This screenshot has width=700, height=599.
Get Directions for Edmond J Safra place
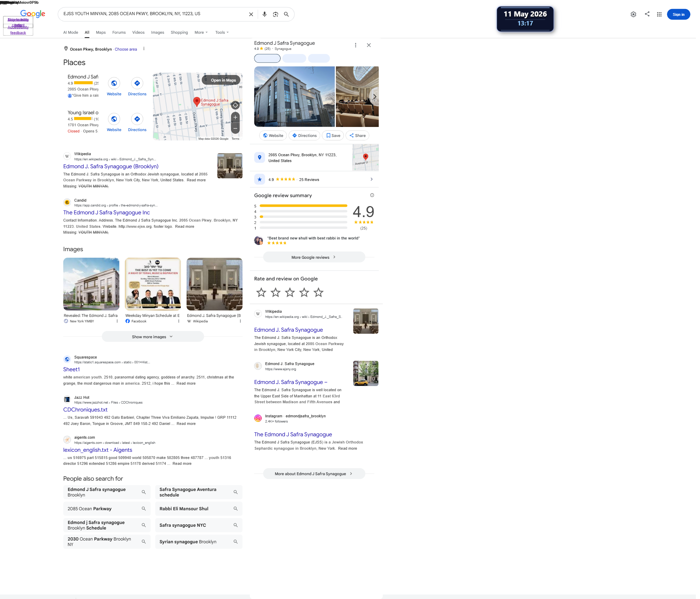coord(137,83)
